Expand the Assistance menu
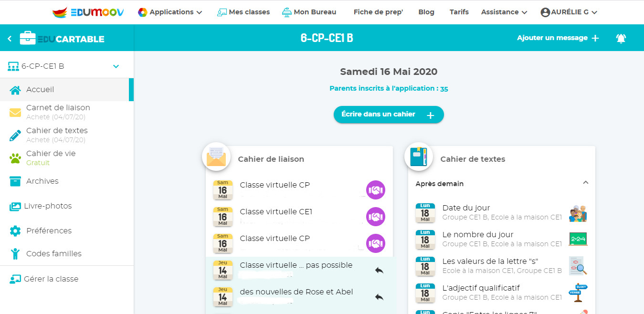 pos(504,12)
